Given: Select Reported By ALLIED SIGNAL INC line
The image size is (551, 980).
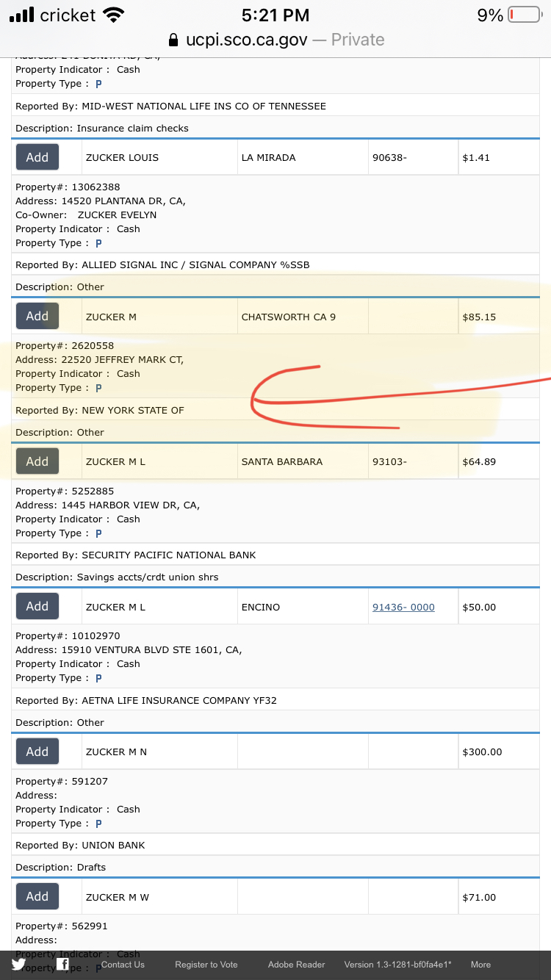Looking at the screenshot, I should [x=162, y=265].
